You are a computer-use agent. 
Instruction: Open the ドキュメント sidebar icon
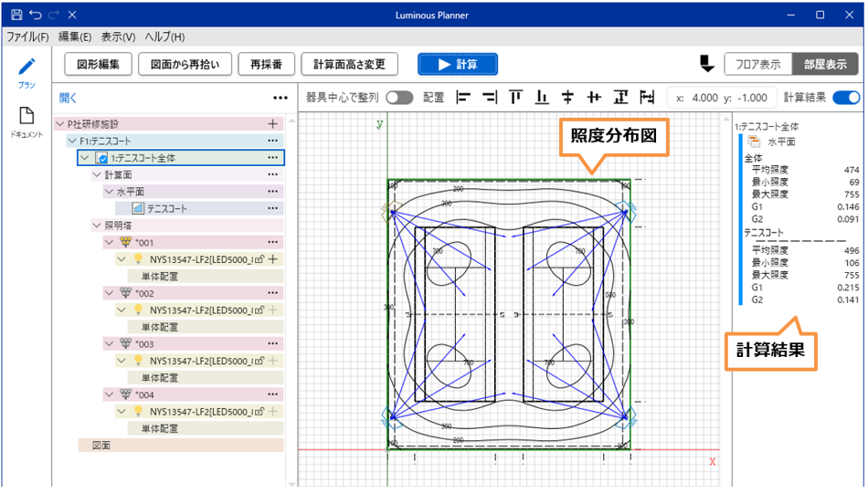click(26, 116)
